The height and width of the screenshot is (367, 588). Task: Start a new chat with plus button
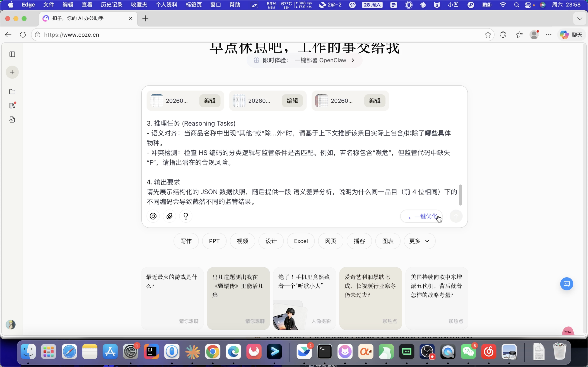(12, 72)
